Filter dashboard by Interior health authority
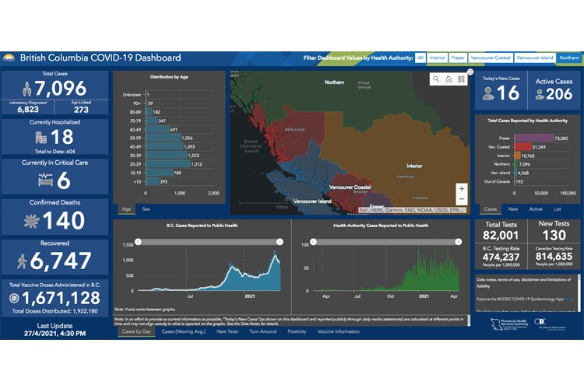The height and width of the screenshot is (392, 584). click(438, 58)
